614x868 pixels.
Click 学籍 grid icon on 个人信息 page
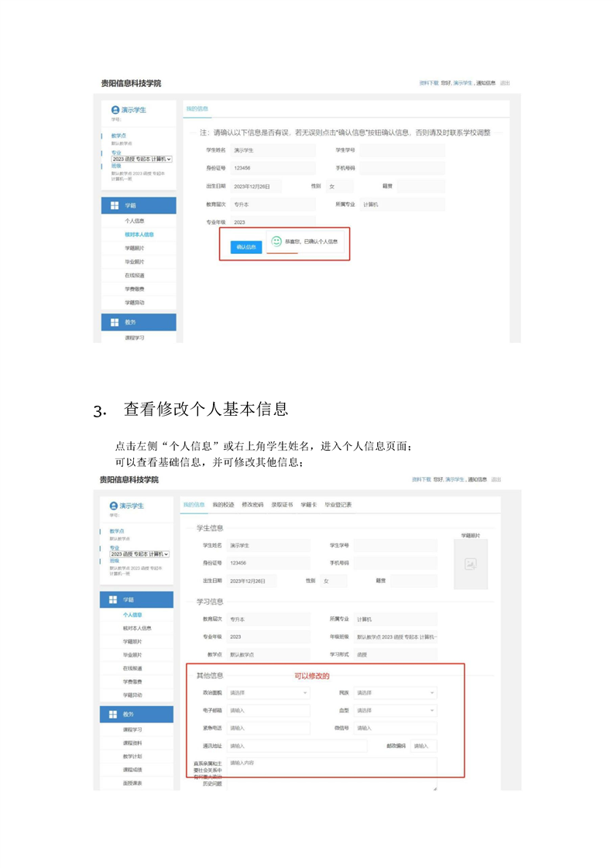(x=113, y=599)
